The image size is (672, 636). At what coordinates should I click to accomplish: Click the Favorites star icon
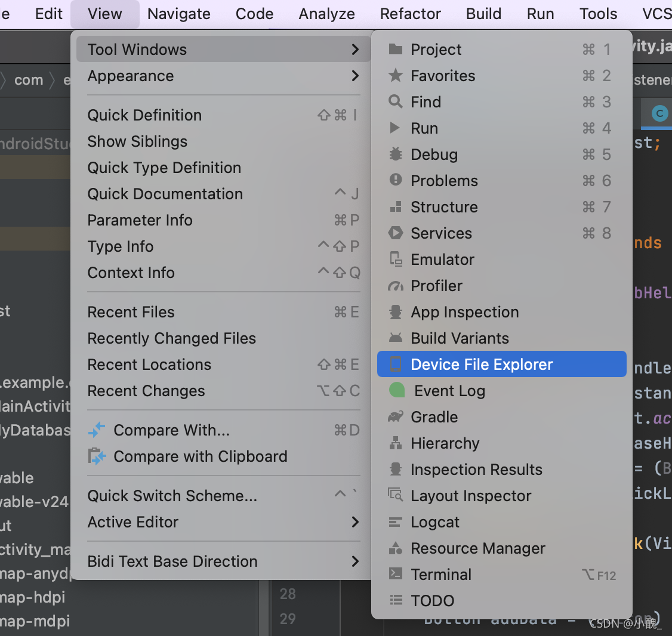395,75
